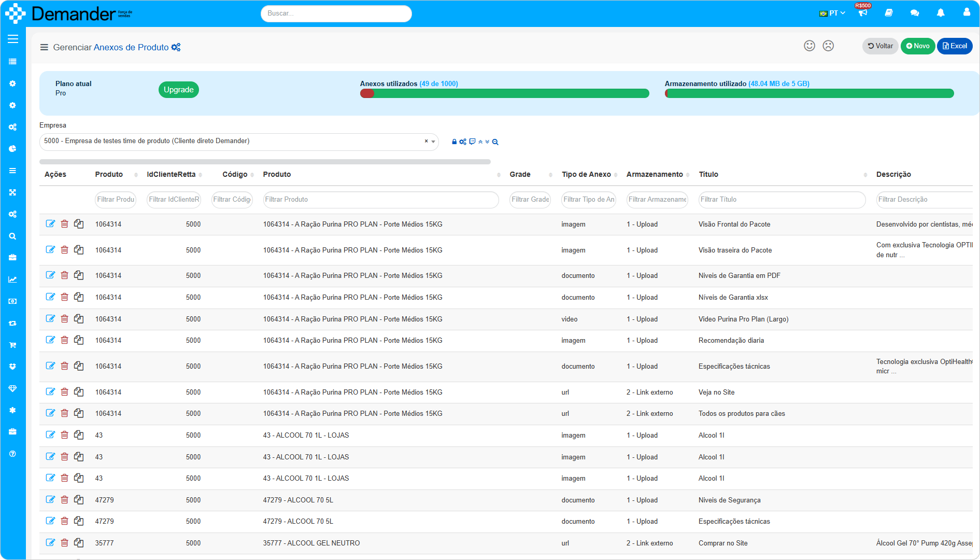
Task: Click the megaphone R$500 promo icon
Action: pos(863,12)
